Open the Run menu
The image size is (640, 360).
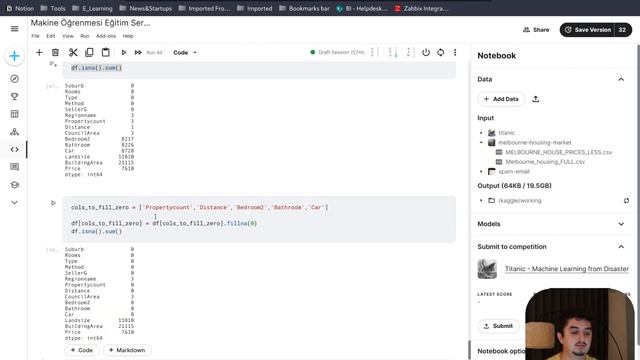84,36
